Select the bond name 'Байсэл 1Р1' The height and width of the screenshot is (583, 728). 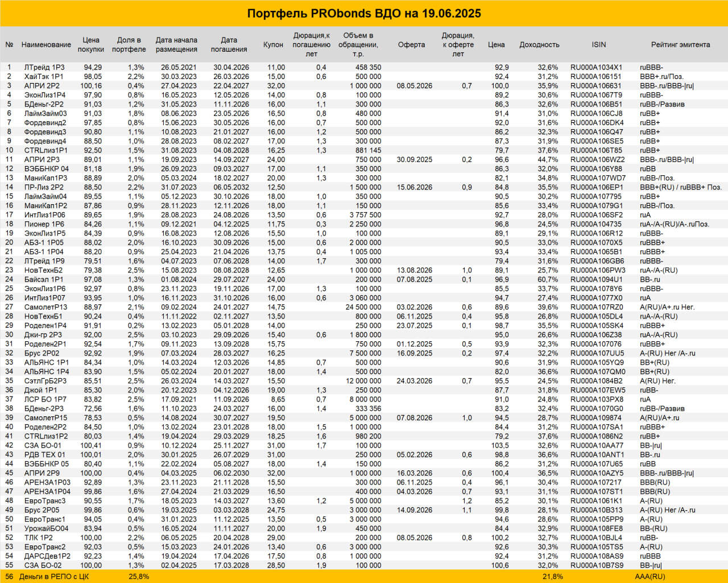[x=44, y=279]
